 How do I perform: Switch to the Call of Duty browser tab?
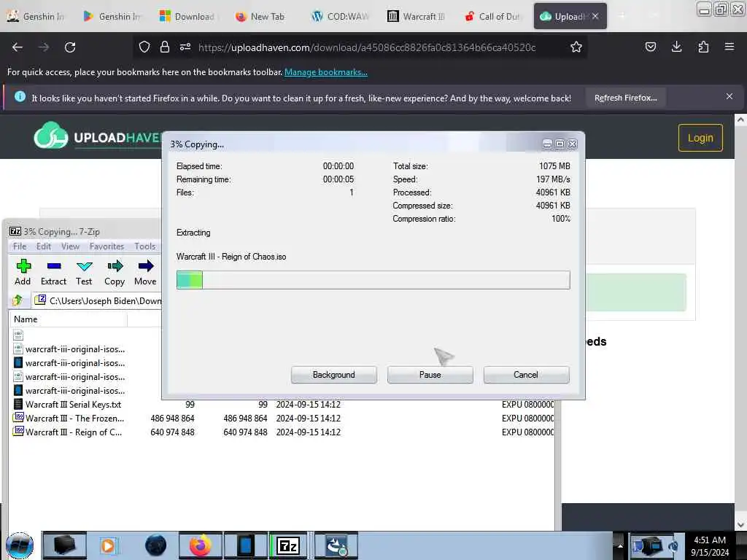pos(492,16)
